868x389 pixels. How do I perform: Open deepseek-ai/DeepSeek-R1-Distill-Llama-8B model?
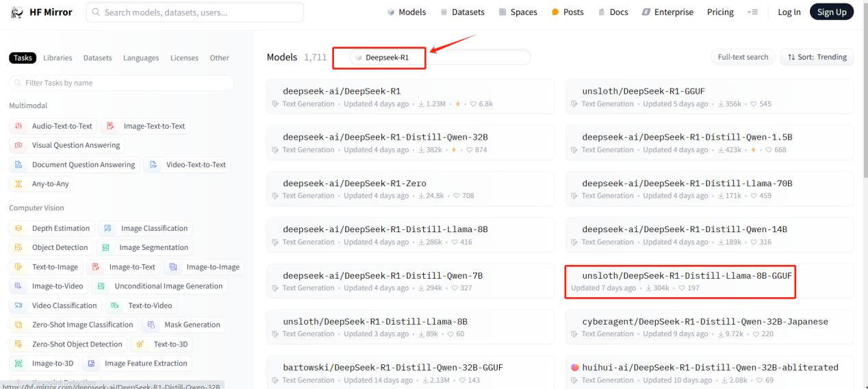(411, 234)
